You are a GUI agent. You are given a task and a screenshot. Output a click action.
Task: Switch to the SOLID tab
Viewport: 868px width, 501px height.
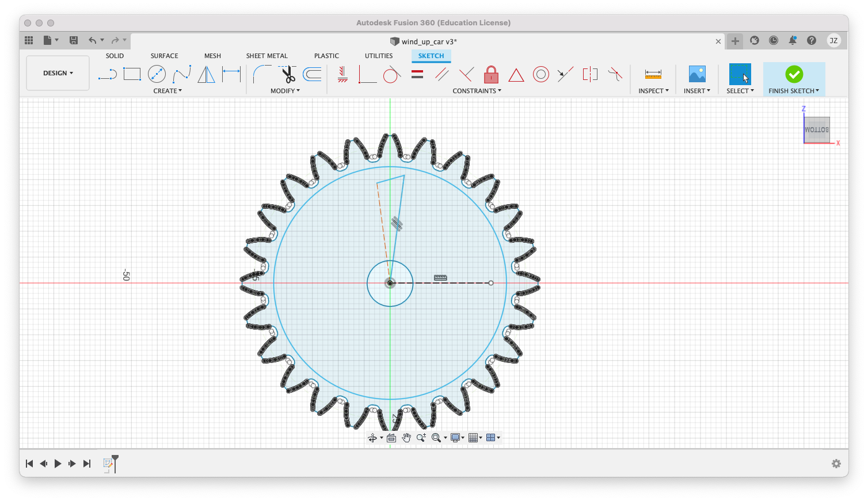115,56
